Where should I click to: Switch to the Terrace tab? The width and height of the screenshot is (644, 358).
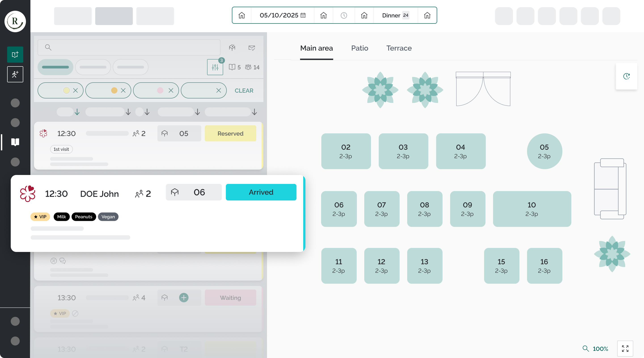coord(399,48)
